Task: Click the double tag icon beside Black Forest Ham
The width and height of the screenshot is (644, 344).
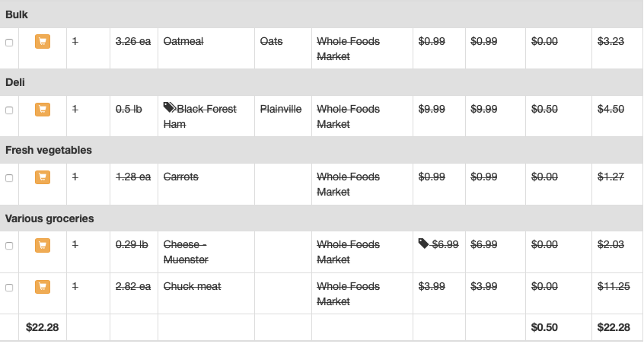Action: (x=170, y=107)
